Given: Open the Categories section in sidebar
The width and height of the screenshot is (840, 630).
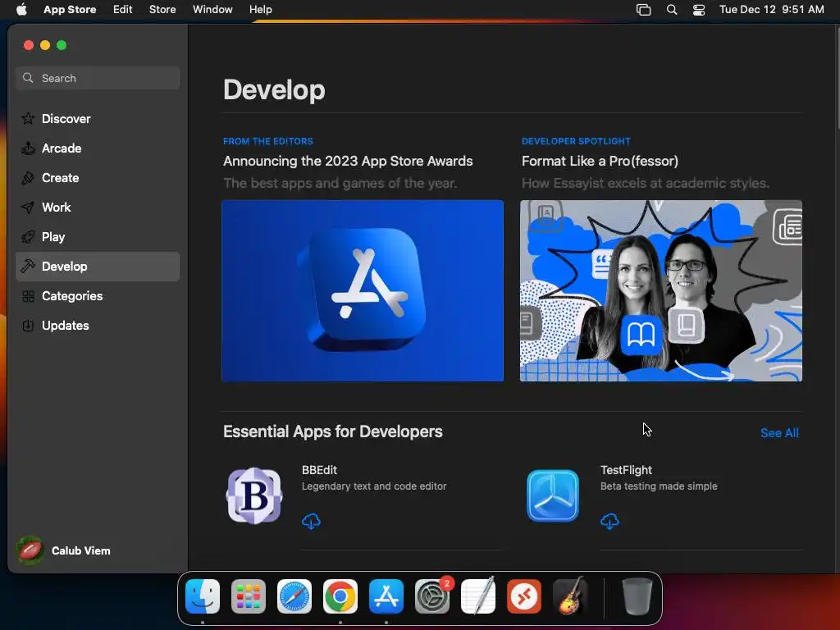Looking at the screenshot, I should point(98,295).
